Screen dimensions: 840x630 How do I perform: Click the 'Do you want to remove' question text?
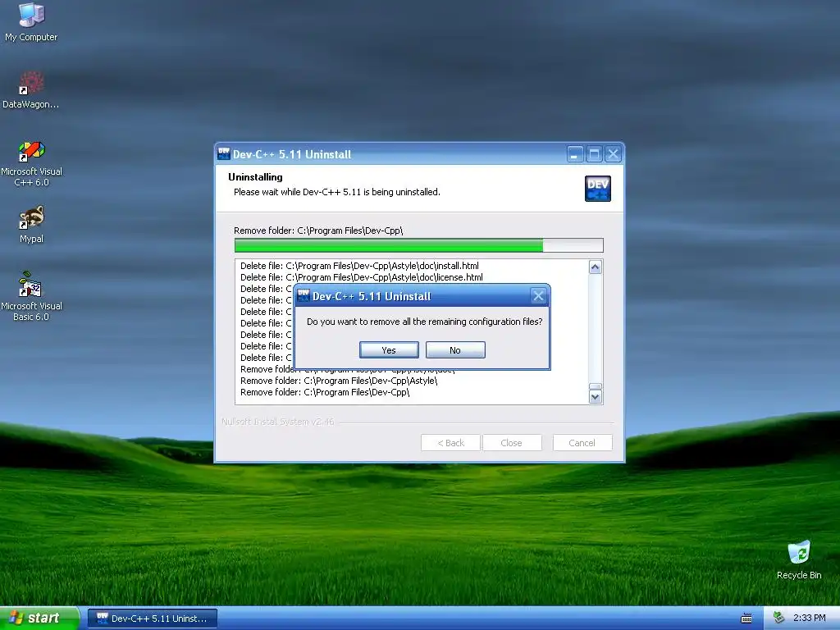pyautogui.click(x=424, y=322)
